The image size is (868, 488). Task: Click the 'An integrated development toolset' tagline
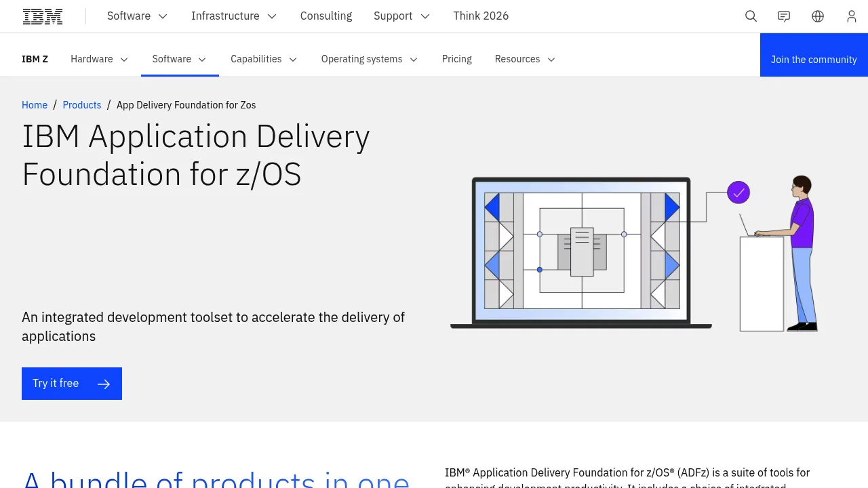214,327
